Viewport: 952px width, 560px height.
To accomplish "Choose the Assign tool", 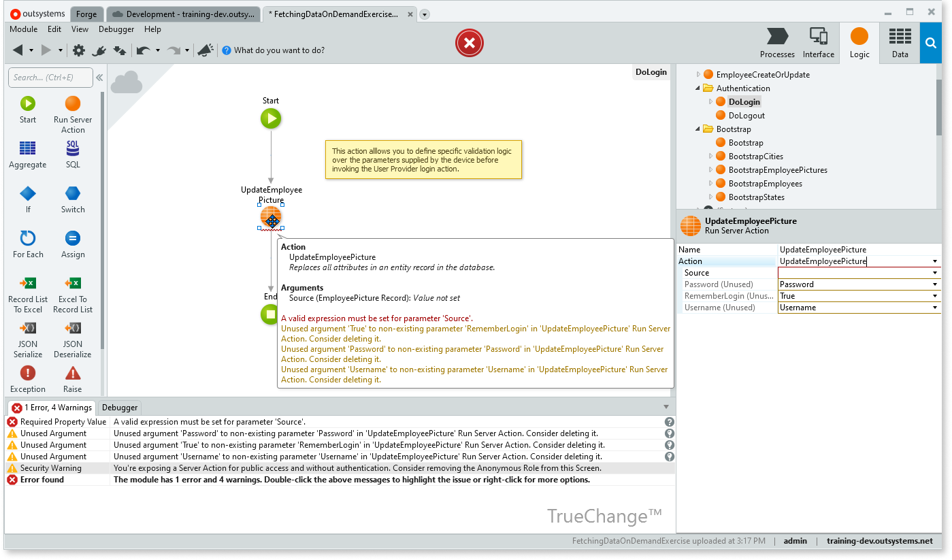I will [x=72, y=245].
